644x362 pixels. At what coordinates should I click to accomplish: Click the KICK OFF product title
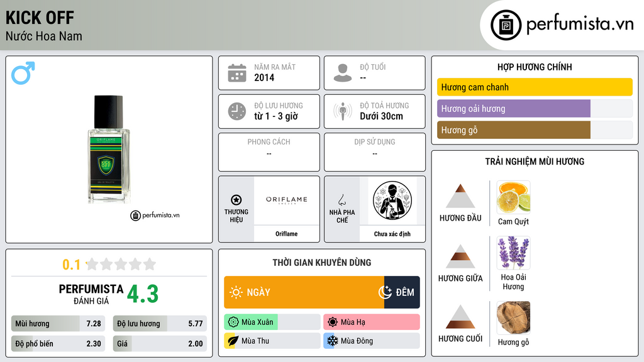(x=40, y=18)
